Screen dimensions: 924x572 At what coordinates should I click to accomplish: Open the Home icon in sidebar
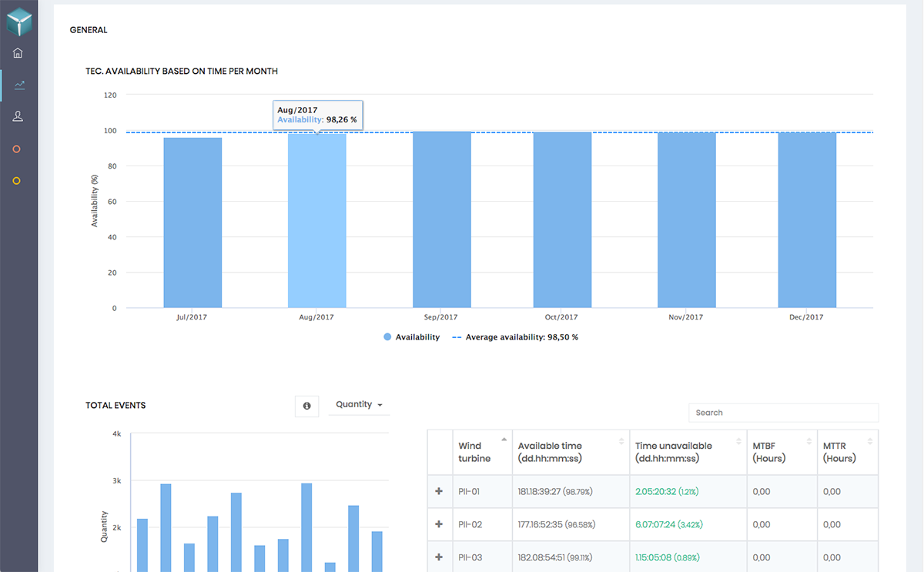18,53
